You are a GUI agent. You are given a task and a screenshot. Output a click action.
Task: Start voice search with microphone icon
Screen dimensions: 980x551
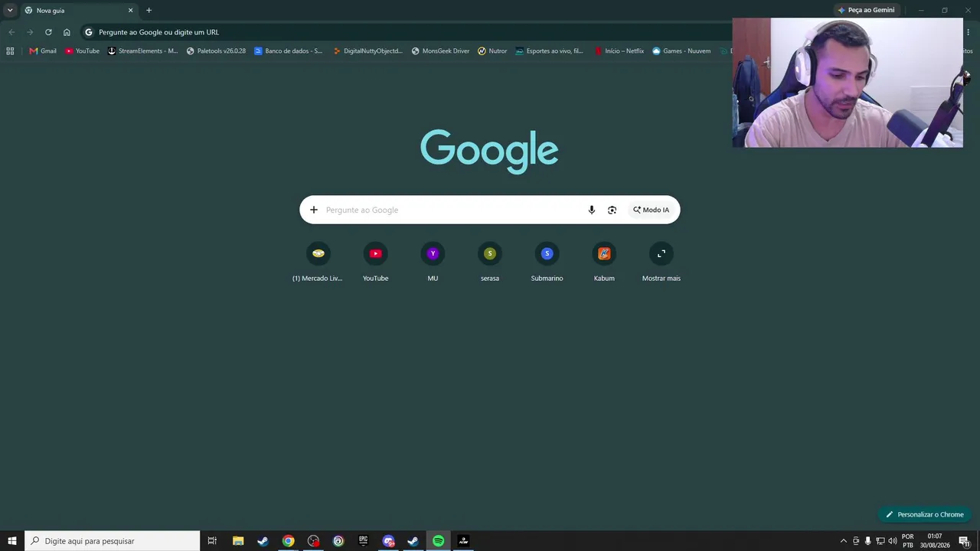(591, 210)
